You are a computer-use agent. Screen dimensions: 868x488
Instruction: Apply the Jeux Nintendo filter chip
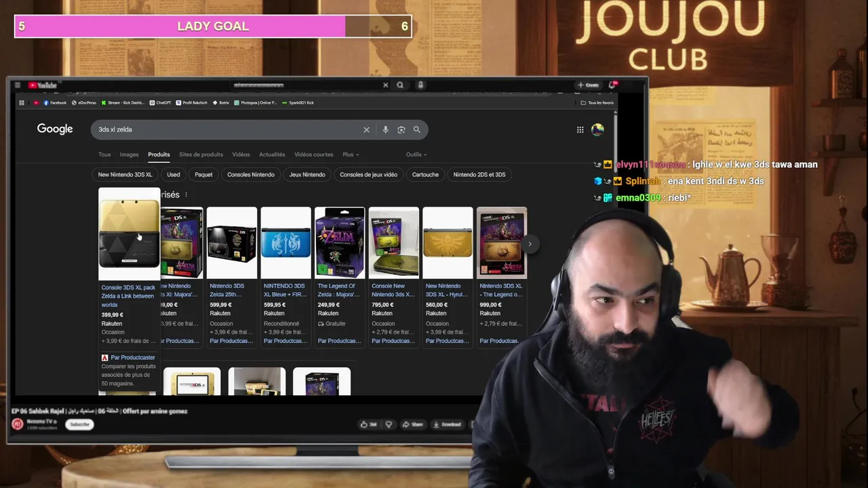(307, 174)
